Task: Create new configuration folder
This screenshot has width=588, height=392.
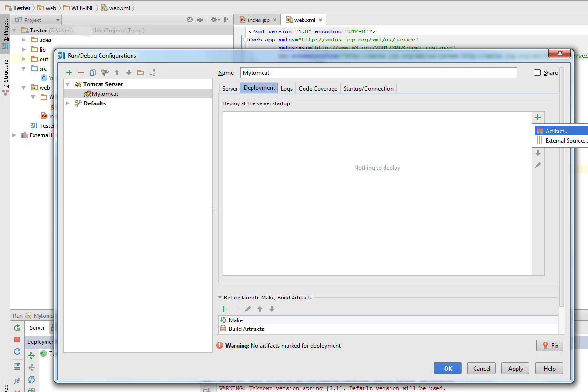Action: 140,72
